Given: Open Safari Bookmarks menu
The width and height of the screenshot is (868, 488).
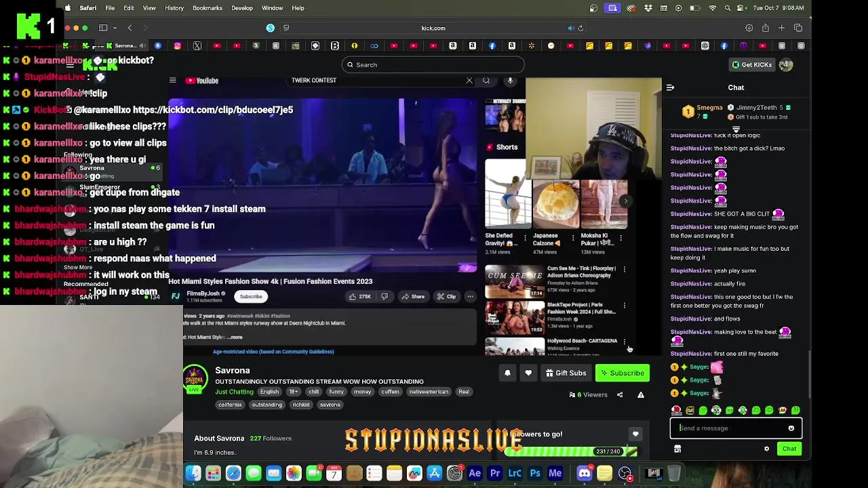Looking at the screenshot, I should pos(208,8).
